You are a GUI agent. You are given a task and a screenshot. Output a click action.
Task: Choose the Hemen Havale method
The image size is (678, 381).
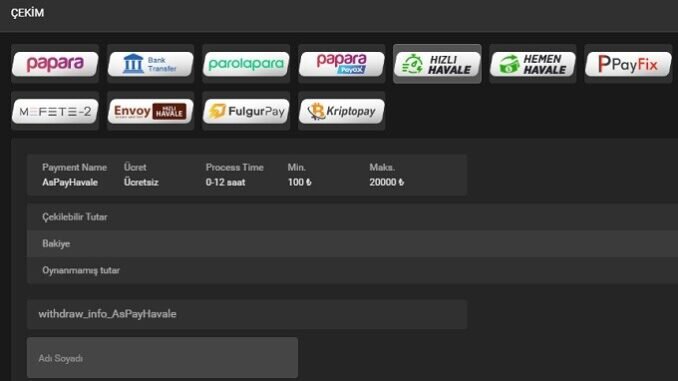[533, 64]
